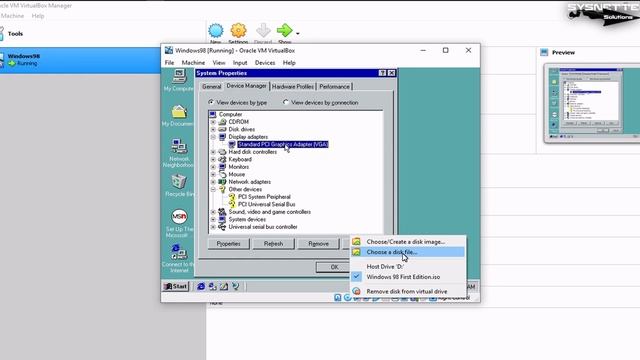Screen dimensions: 640x360
Task: Click the Preview panel monitor icon
Action: tap(544, 52)
